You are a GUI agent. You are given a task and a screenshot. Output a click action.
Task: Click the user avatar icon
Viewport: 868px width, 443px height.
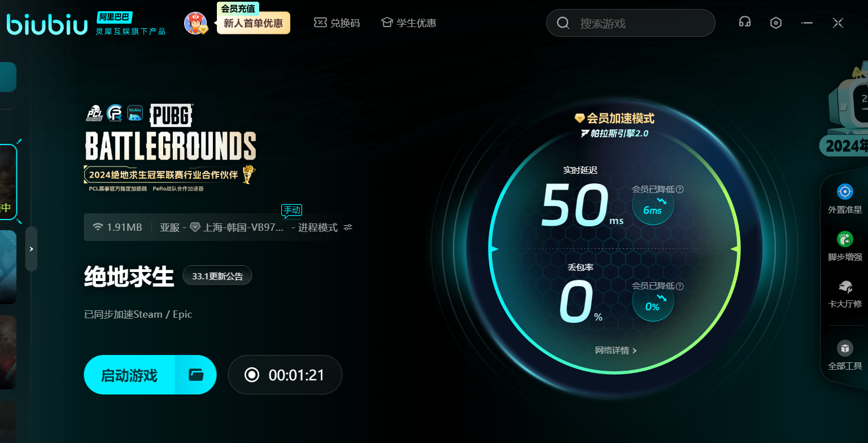tap(195, 23)
